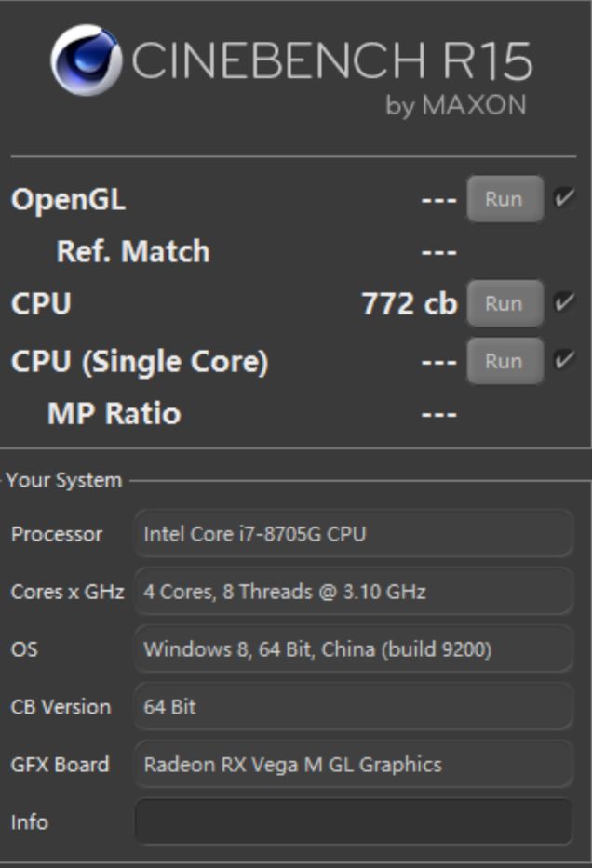Click the MP Ratio label
Image resolution: width=592 pixels, height=868 pixels.
point(114,413)
